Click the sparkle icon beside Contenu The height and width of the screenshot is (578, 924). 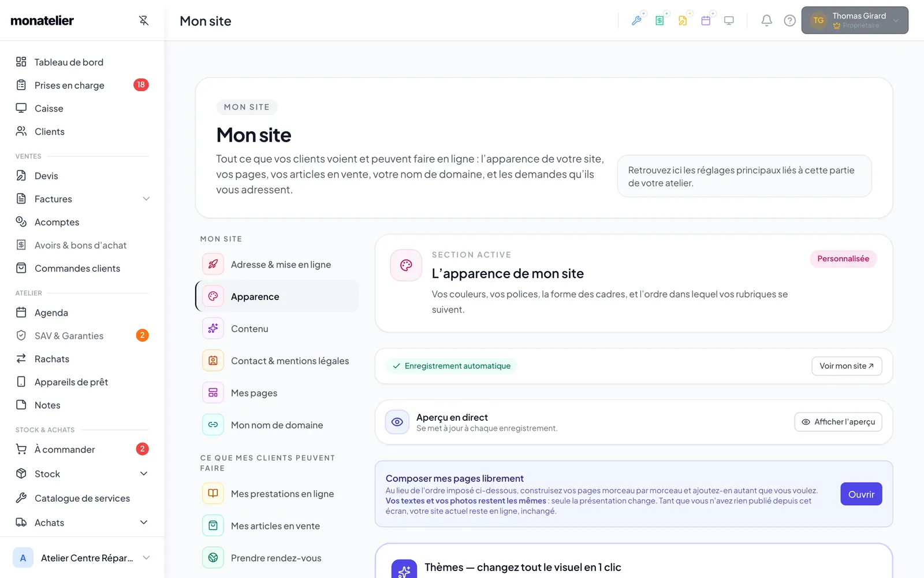(x=213, y=328)
